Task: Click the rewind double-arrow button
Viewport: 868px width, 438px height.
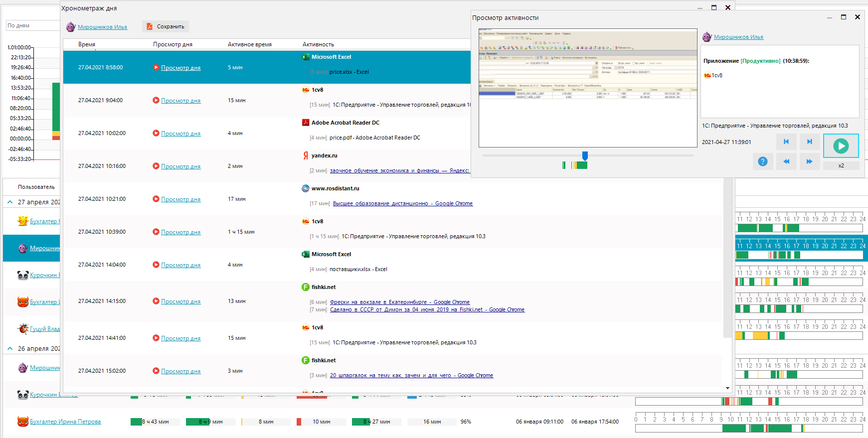Action: 786,161
